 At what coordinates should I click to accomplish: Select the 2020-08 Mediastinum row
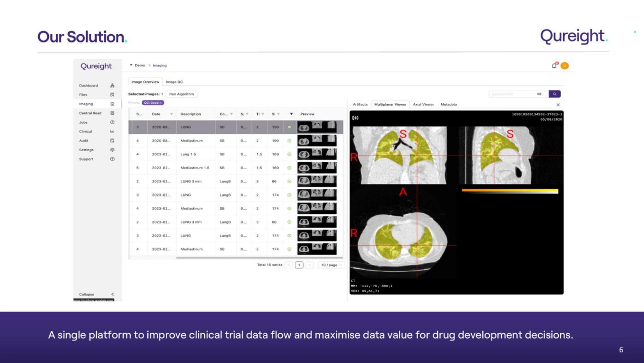(236, 141)
